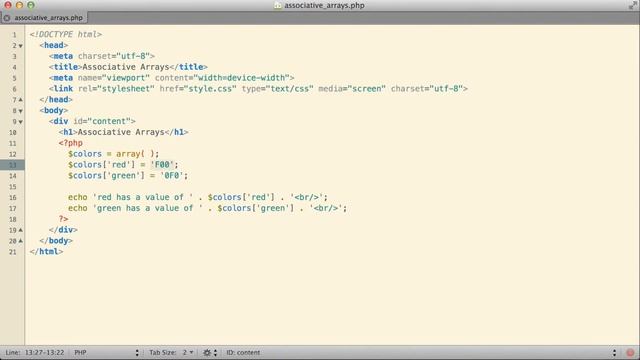The height and width of the screenshot is (360, 640).
Task: Click the '<!DOCTYPE html>' line
Action: pos(65,35)
